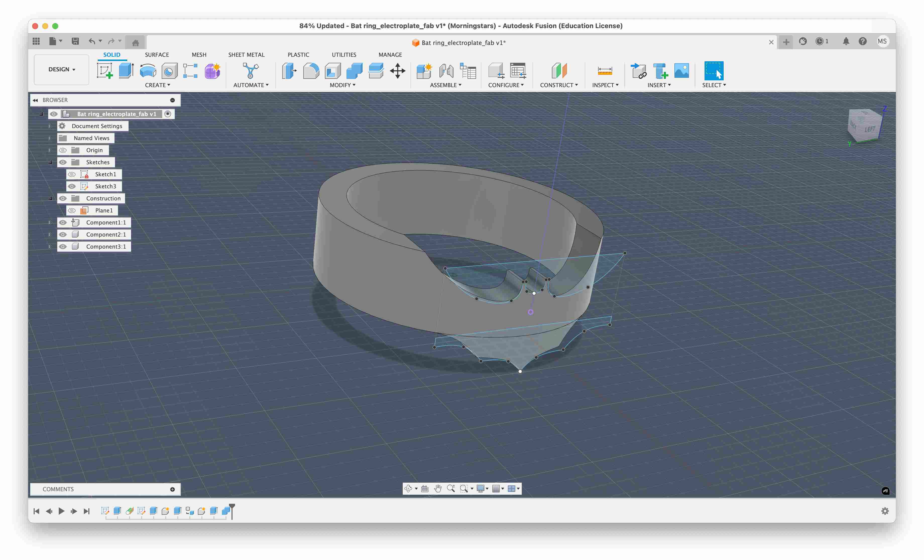Show Sketch1 via its eye icon
This screenshot has width=924, height=560.
[72, 174]
